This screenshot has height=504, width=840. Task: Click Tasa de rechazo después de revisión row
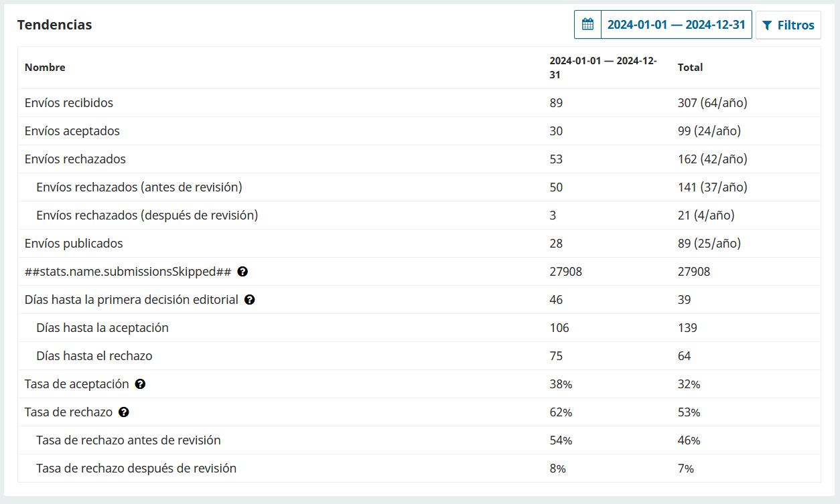click(x=419, y=469)
